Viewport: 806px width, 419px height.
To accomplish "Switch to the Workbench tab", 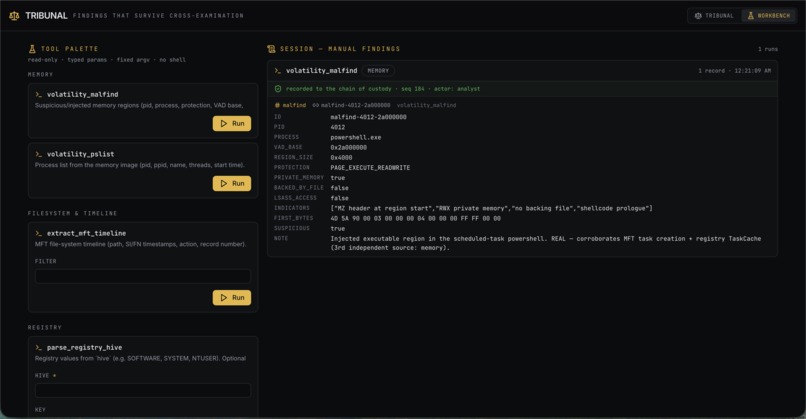I will (x=769, y=16).
